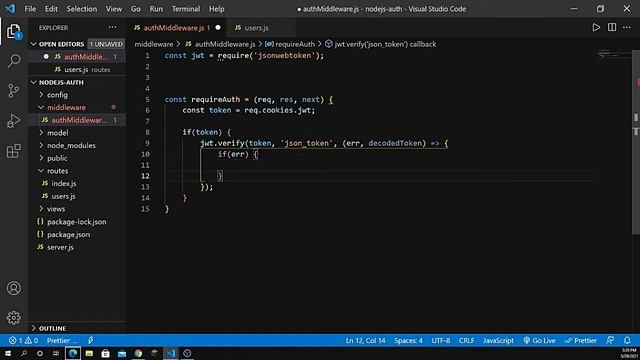The image size is (640, 360).
Task: Open File Explorer from taskbar
Action: 89,353
